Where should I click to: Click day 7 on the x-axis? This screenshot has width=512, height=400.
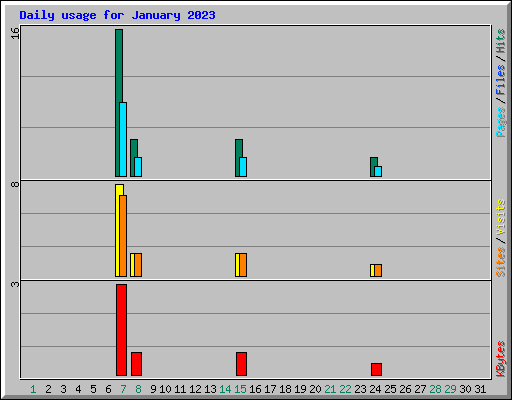[123, 389]
